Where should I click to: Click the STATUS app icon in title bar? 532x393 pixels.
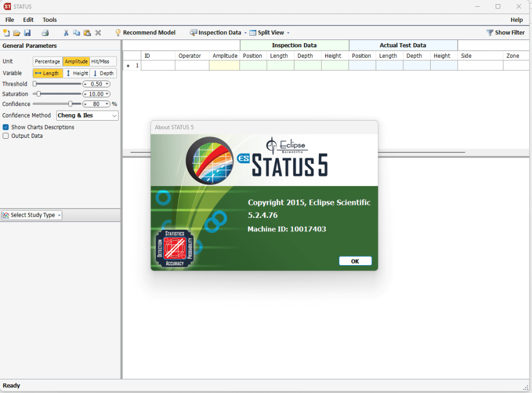tap(7, 6)
